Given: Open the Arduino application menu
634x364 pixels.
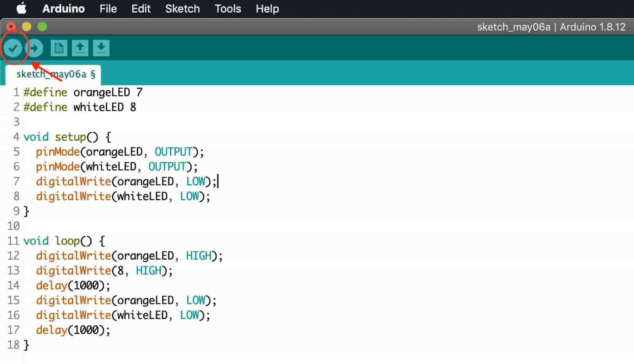Looking at the screenshot, I should click(x=63, y=9).
